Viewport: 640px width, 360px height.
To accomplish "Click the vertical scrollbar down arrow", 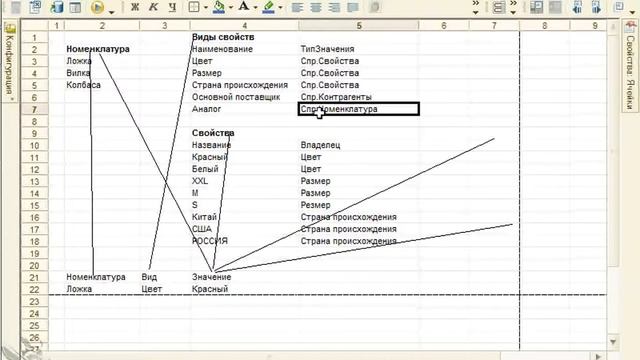I will [613, 342].
